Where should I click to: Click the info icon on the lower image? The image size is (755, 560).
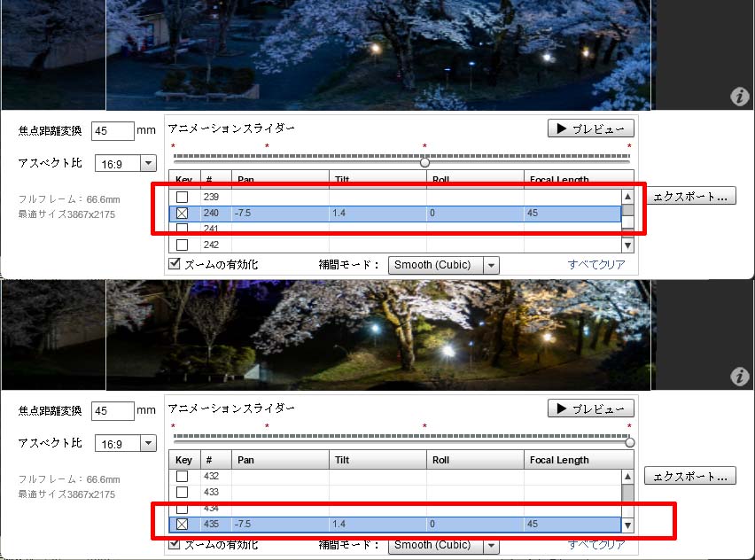pyautogui.click(x=739, y=377)
